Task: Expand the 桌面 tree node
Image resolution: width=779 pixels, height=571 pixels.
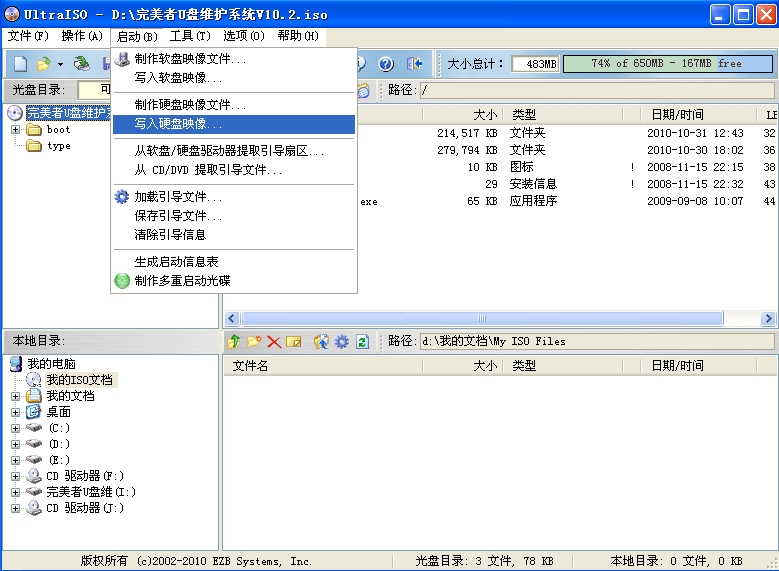Action: [x=15, y=412]
